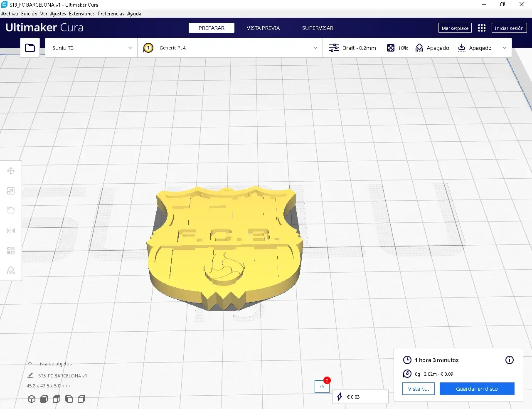Switch to right side view icon
Image resolution: width=532 pixels, height=409 pixels.
tap(81, 399)
